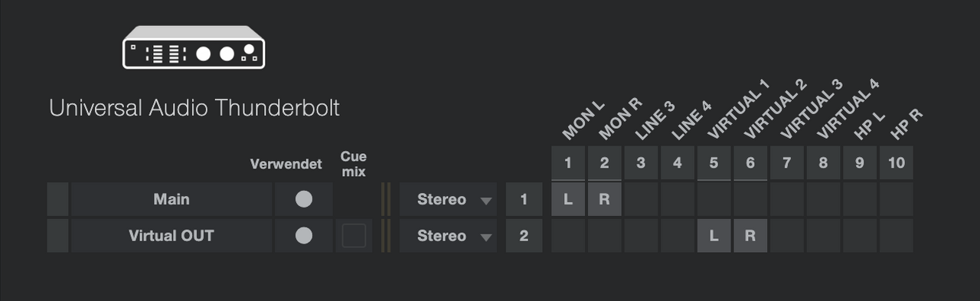The width and height of the screenshot is (980, 301).
Task: Select the Main output name field
Action: pos(171,199)
